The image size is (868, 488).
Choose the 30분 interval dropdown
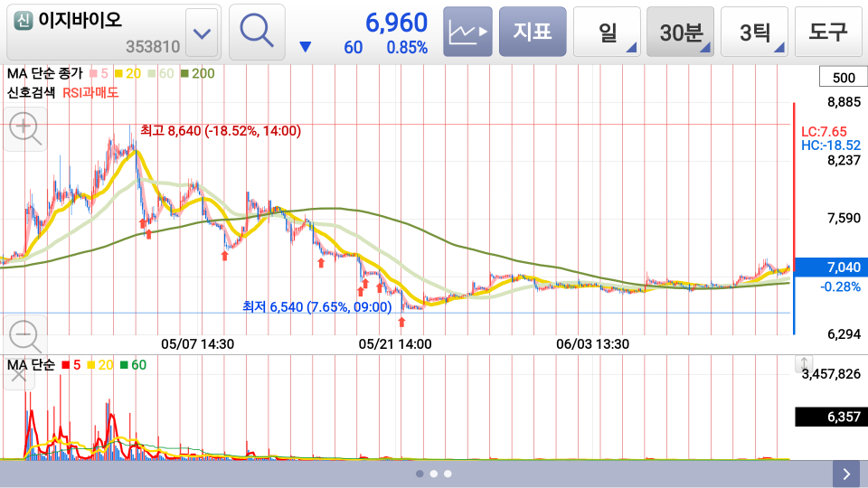(680, 33)
